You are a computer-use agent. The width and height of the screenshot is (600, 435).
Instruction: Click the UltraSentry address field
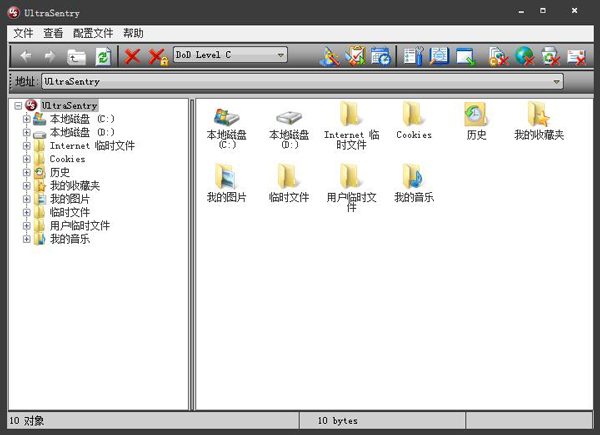click(302, 81)
